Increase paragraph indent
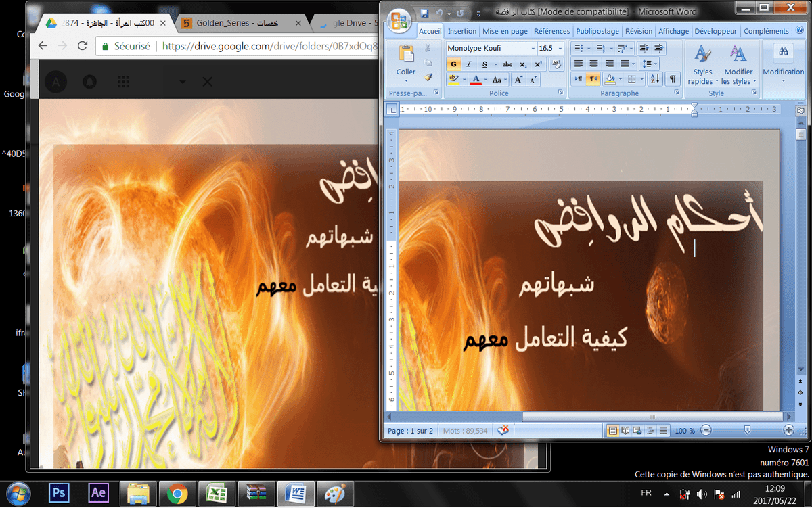The height and width of the screenshot is (514, 812). [658, 49]
